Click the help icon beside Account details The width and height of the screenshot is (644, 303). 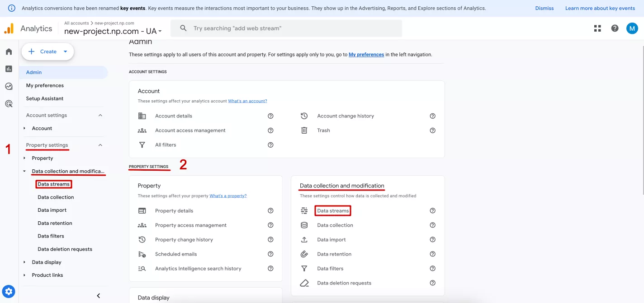tap(270, 116)
